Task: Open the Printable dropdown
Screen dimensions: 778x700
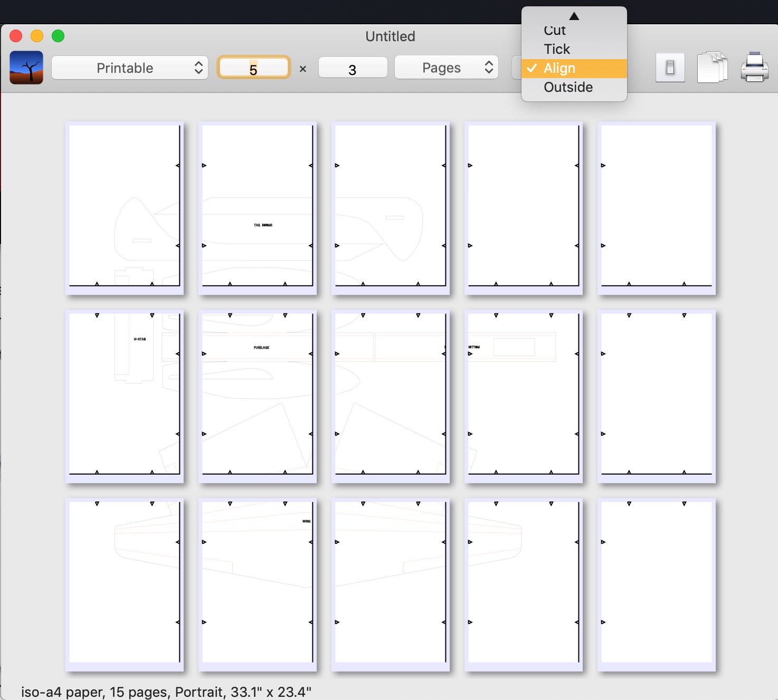Action: click(x=129, y=68)
